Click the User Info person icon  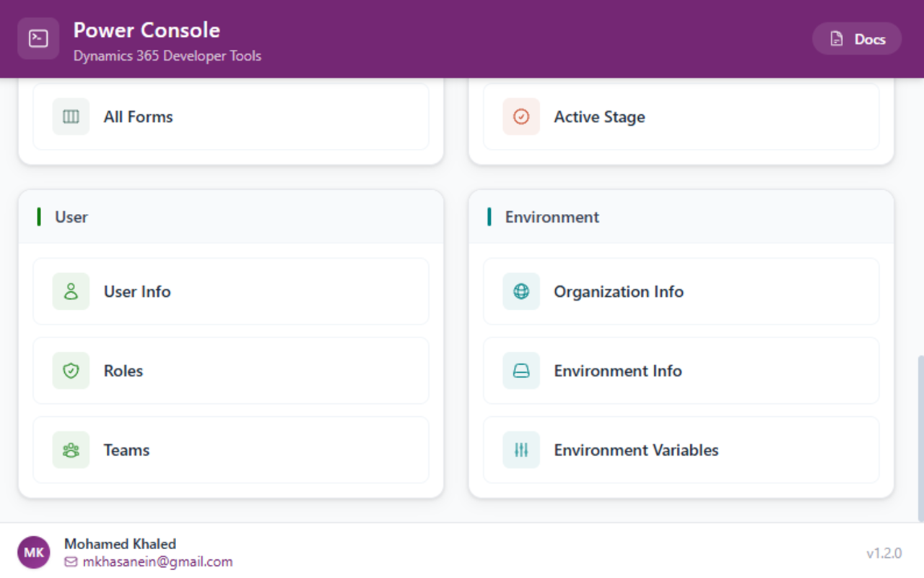click(71, 291)
